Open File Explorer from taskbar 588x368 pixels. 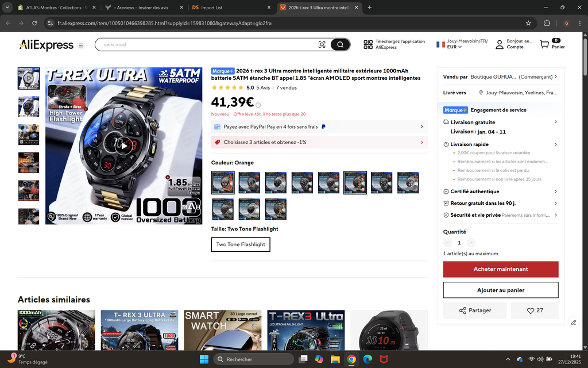[335, 359]
